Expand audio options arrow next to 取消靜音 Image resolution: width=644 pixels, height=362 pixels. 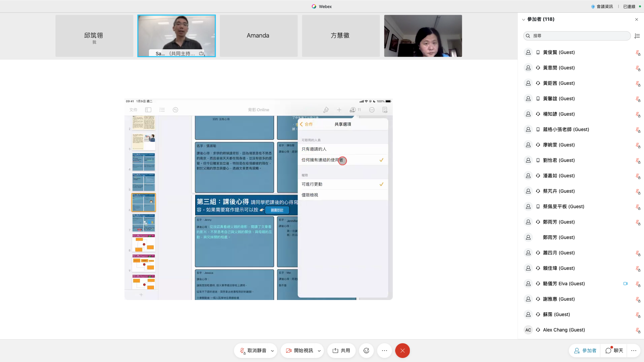click(x=272, y=351)
